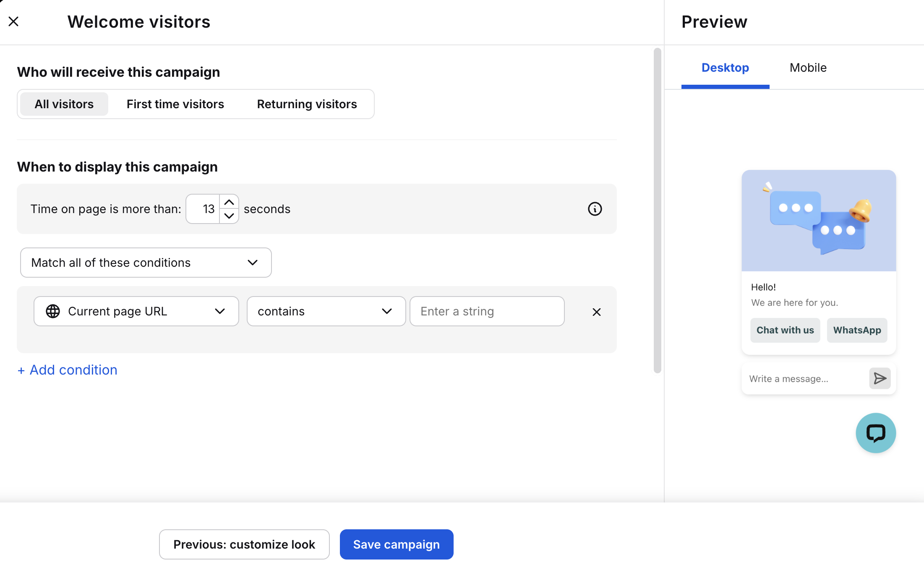Expand Match all of these conditions dropdown
Image resolution: width=924 pixels, height=583 pixels.
pyautogui.click(x=146, y=263)
